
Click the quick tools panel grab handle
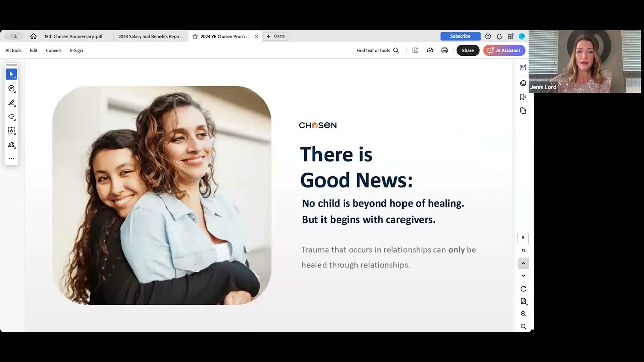(x=11, y=65)
